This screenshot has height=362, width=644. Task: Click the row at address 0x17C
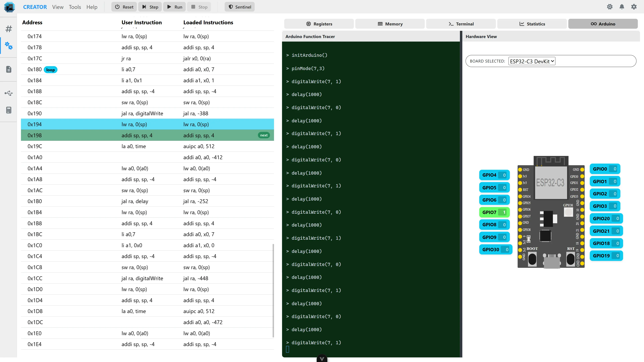[147, 58]
